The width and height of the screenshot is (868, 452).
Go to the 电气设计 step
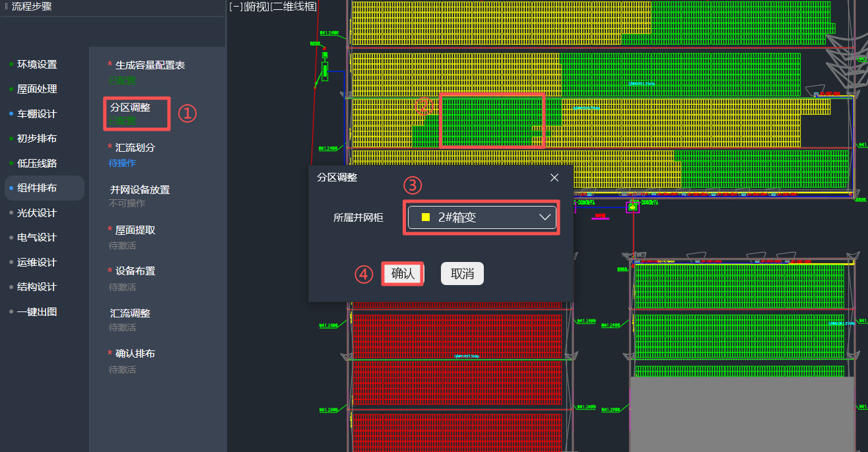pos(37,238)
